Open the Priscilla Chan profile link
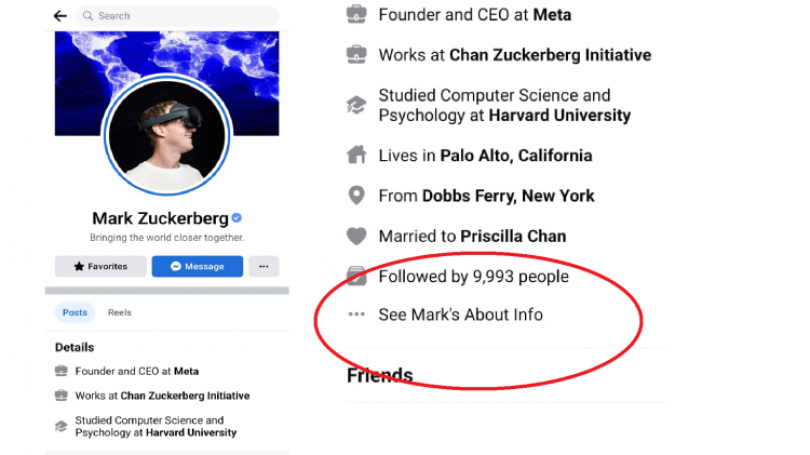Screen dimensions: 810x455 (513, 237)
